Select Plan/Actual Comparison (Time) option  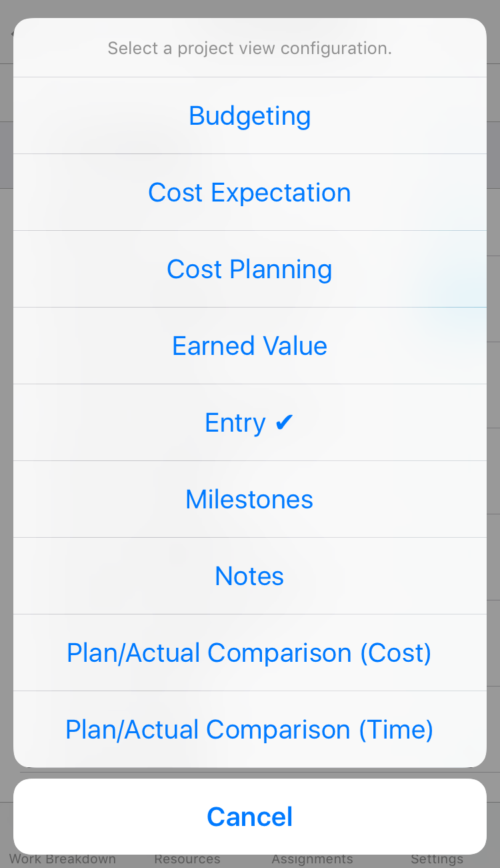(x=250, y=729)
